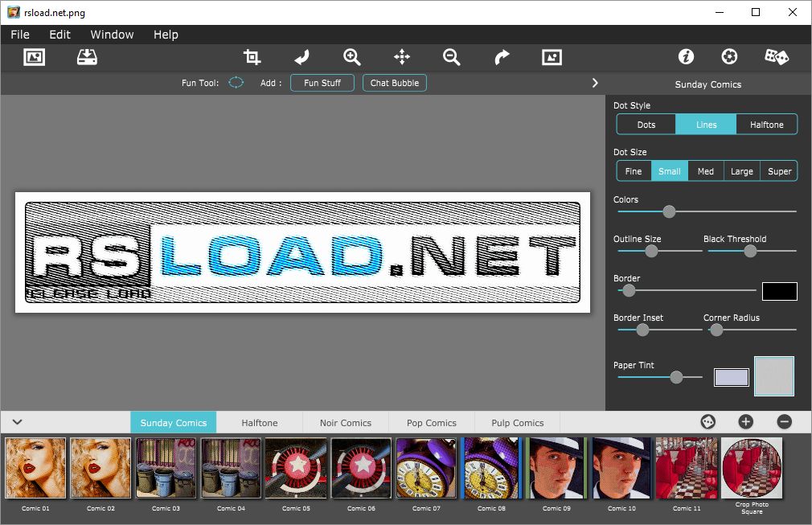Zoom out with the magnifier minus icon
Viewport: 812px width, 525px height.
point(452,57)
